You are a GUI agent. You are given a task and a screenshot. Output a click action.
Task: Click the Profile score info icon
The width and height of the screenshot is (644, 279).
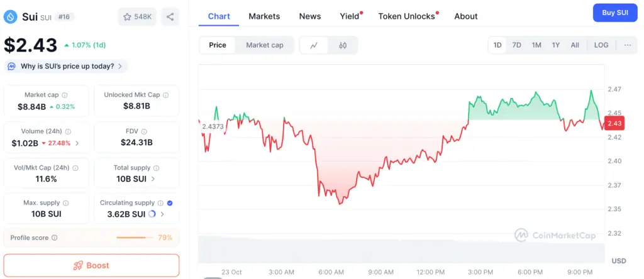point(55,238)
